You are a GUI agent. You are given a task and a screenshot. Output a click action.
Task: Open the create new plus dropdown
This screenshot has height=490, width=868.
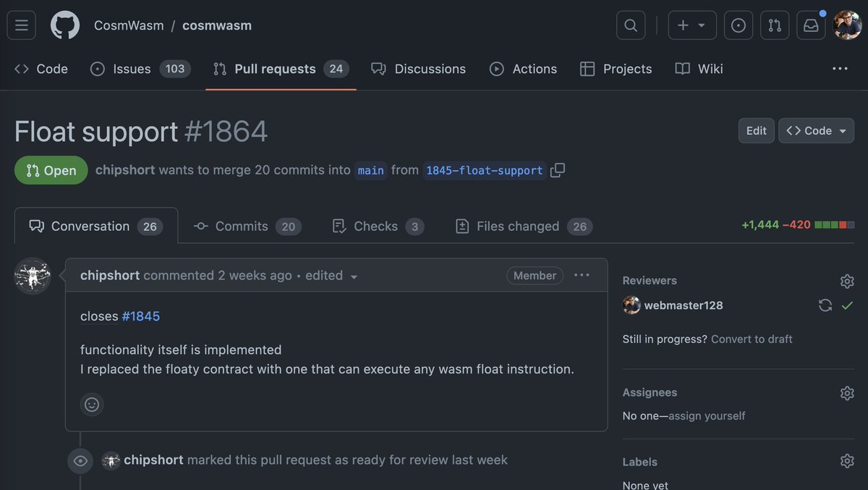[692, 25]
